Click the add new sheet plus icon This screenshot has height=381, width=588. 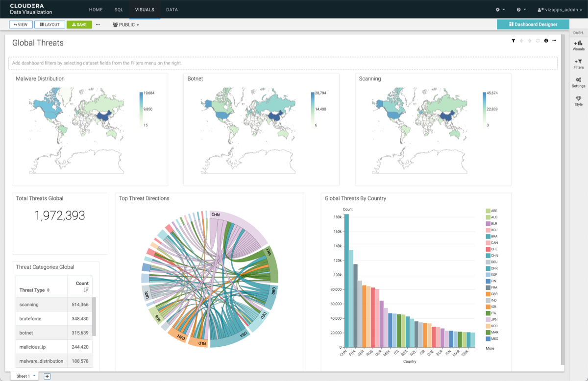[47, 376]
